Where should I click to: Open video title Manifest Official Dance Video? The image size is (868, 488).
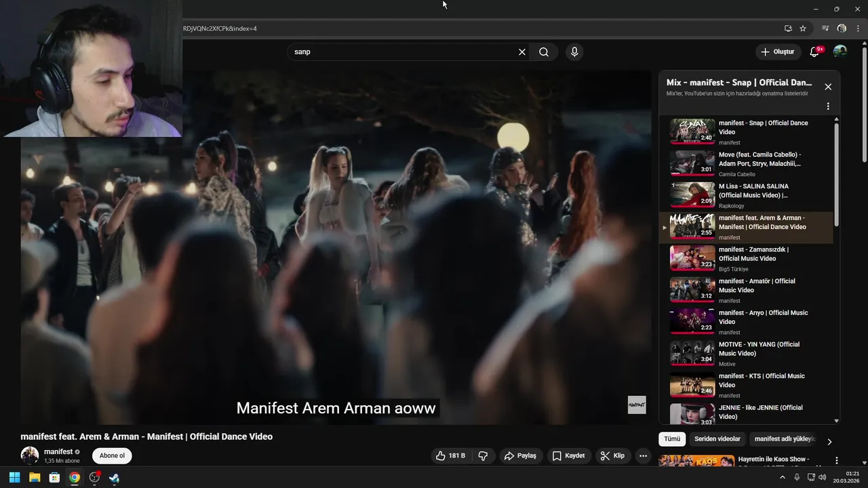click(146, 436)
